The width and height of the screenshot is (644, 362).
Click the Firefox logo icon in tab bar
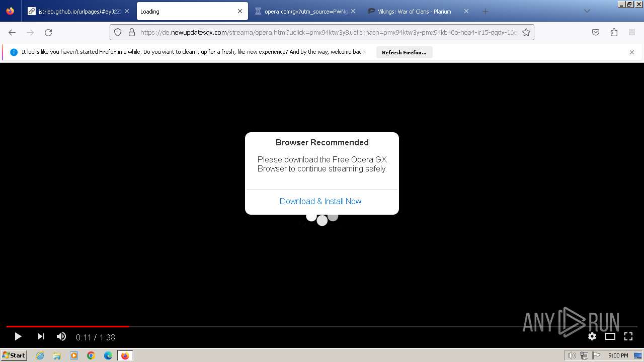point(10,11)
